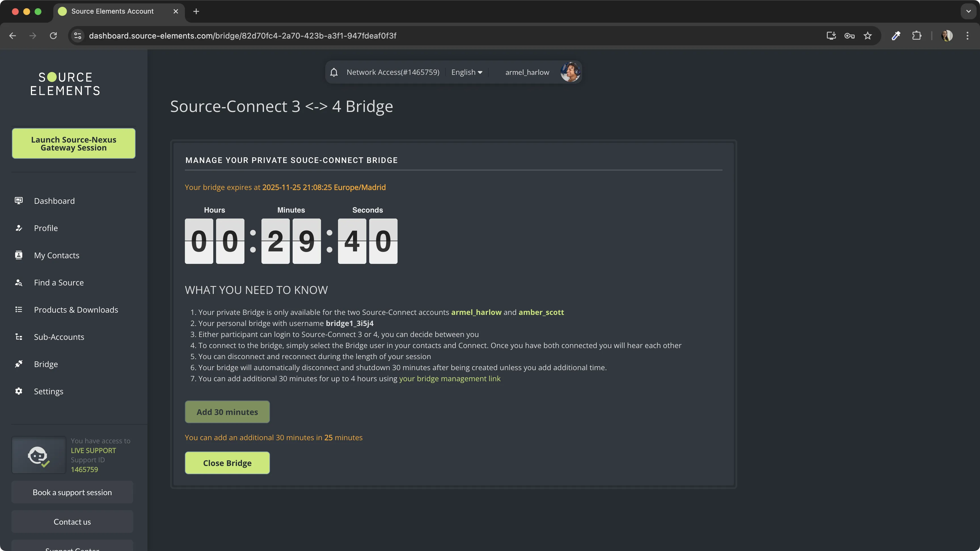Open the Chrome profile avatar
The height and width of the screenshot is (551, 980).
(x=947, y=36)
